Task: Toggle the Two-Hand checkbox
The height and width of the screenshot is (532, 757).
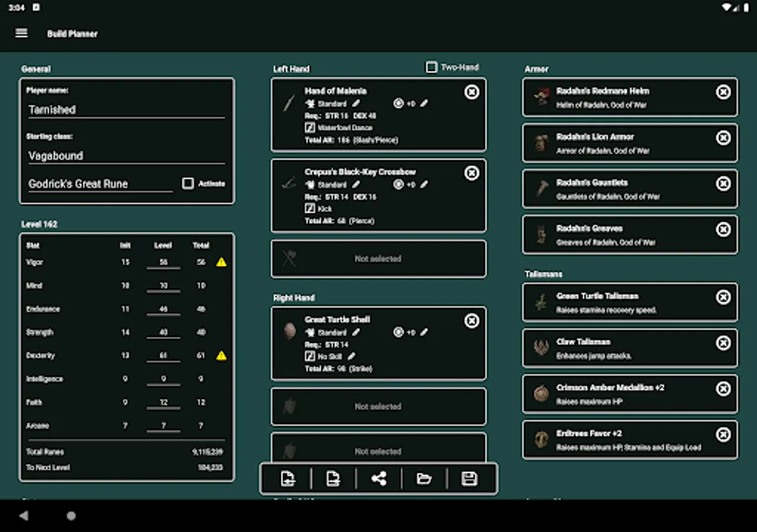Action: [432, 67]
